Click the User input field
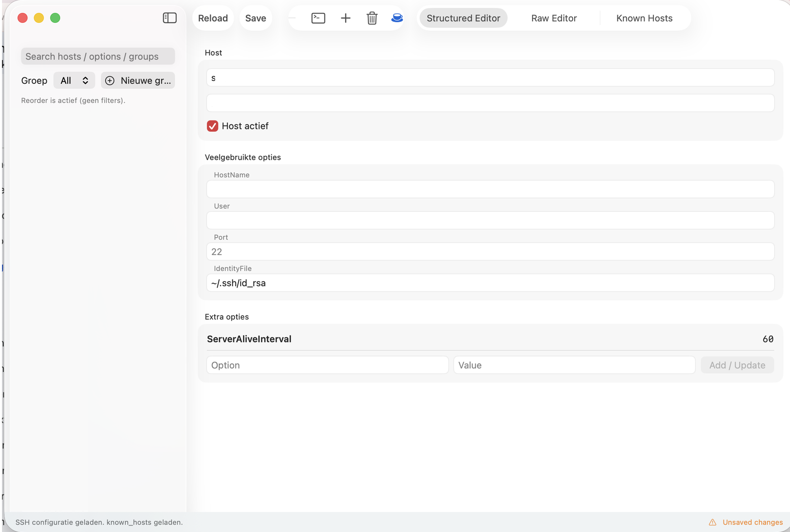This screenshot has width=790, height=532. 490,220
